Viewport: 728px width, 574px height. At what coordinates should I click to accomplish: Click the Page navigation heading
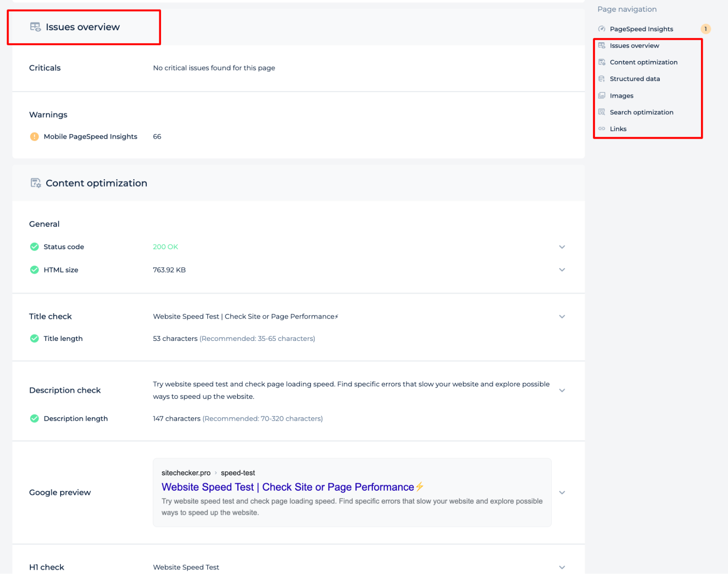click(x=627, y=9)
